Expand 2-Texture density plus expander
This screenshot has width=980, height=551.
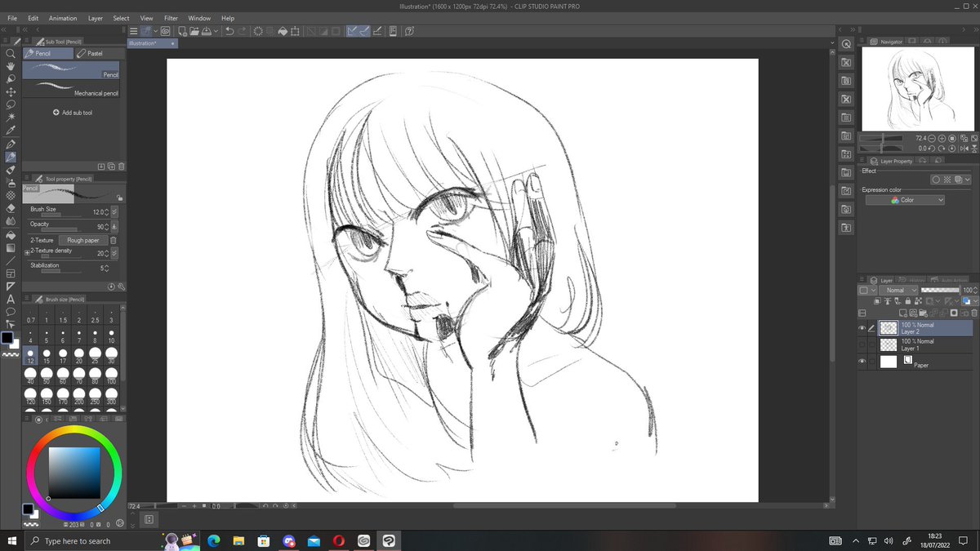[28, 254]
